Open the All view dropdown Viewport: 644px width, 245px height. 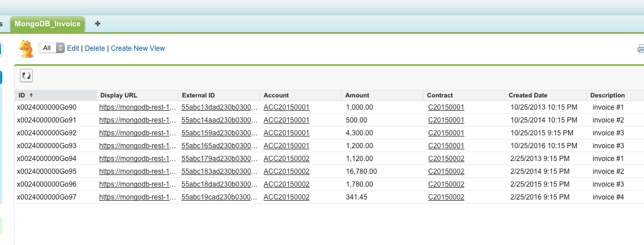click(x=52, y=48)
